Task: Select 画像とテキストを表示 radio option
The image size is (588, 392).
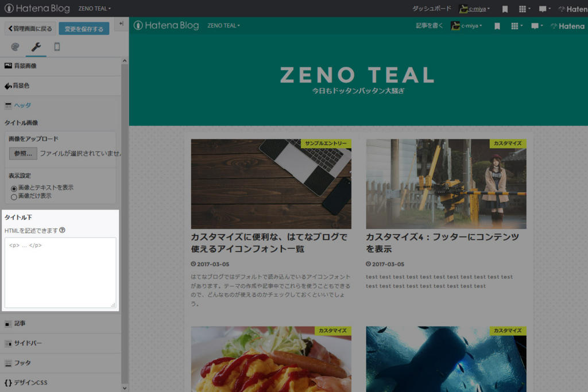Action: 14,188
